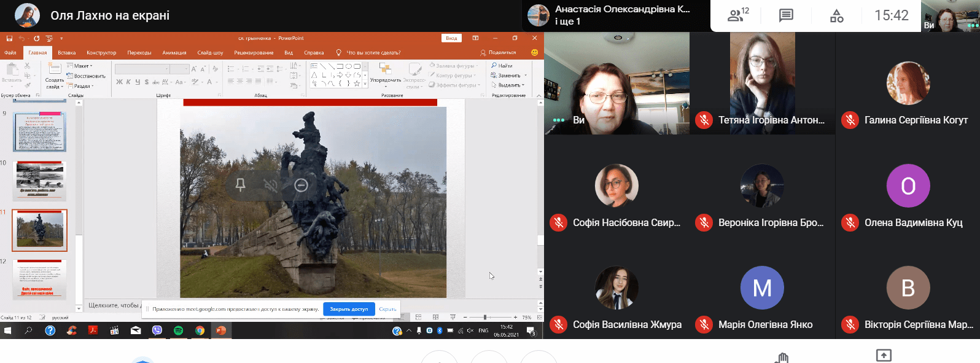Expand the Макет layout dropdown
The width and height of the screenshot is (980, 363).
pos(80,66)
